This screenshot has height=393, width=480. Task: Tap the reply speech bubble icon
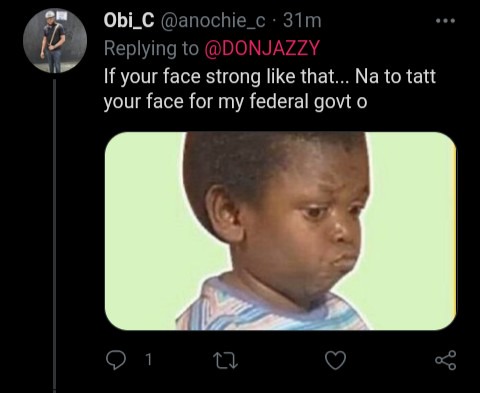(116, 360)
